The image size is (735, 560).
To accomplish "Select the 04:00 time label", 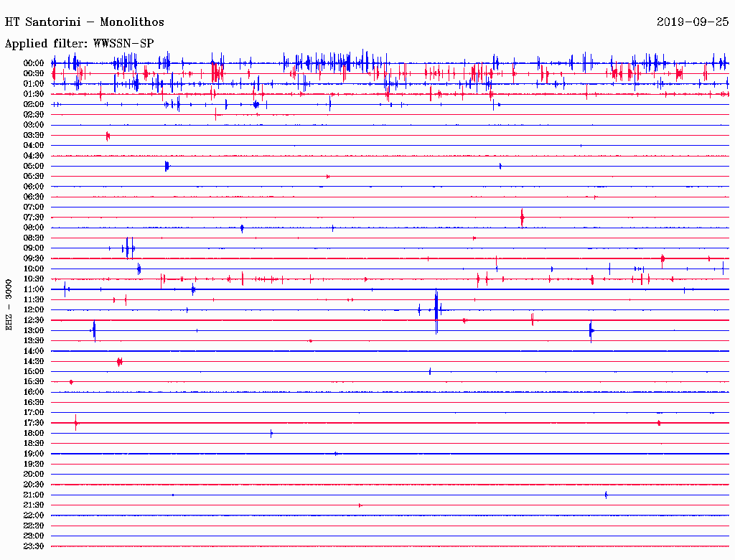I will coord(34,146).
